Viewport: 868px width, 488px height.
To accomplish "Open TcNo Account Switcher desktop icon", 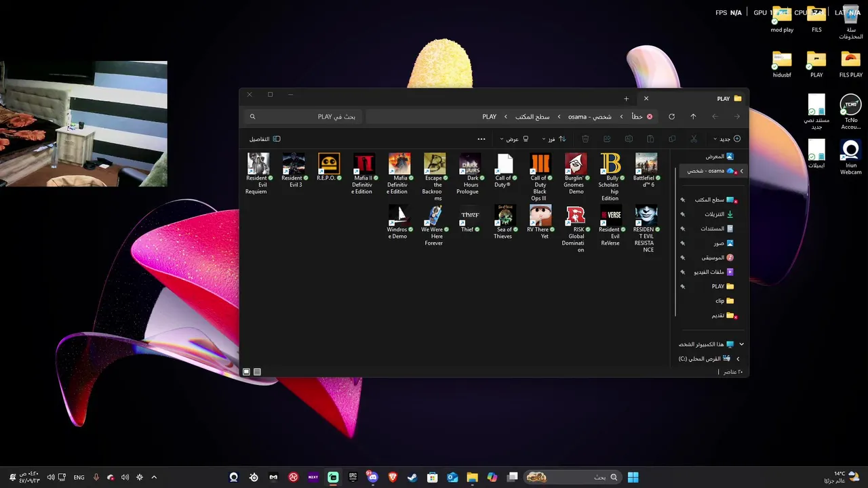I will 850,112.
